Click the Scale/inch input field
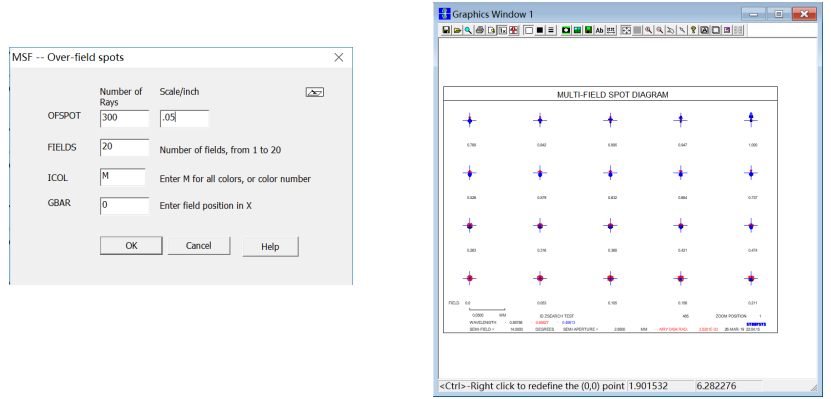Viewport: 831px width, 399px height. pos(184,118)
